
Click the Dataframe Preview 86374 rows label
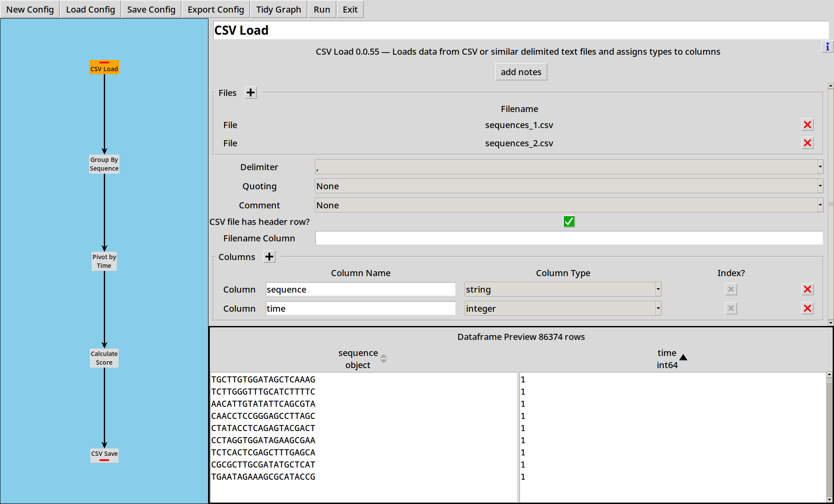click(521, 337)
